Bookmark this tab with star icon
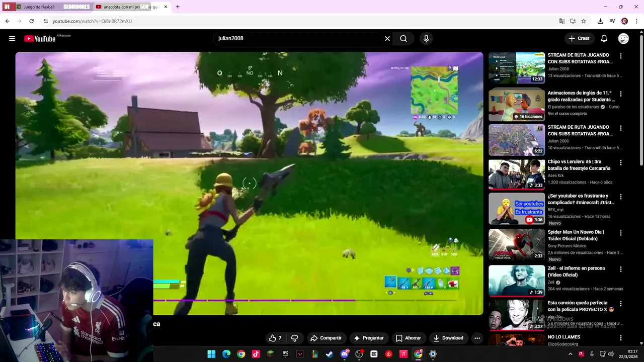This screenshot has height=362, width=644. tap(584, 21)
